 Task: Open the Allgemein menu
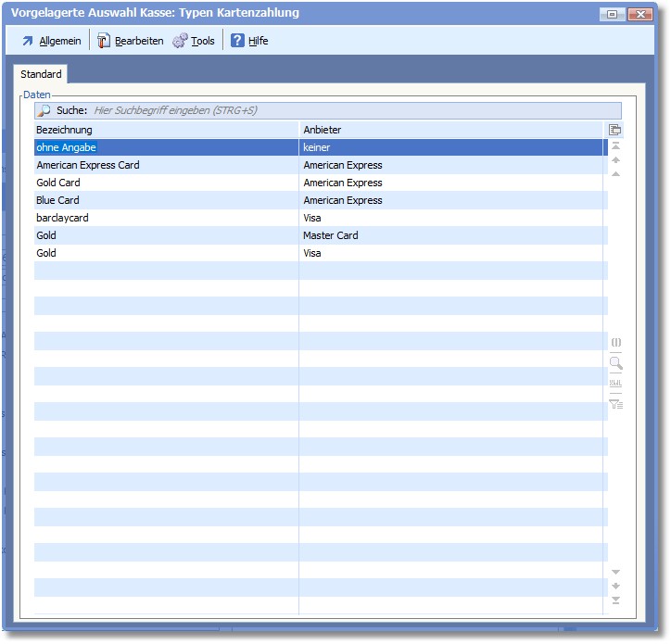click(51, 41)
